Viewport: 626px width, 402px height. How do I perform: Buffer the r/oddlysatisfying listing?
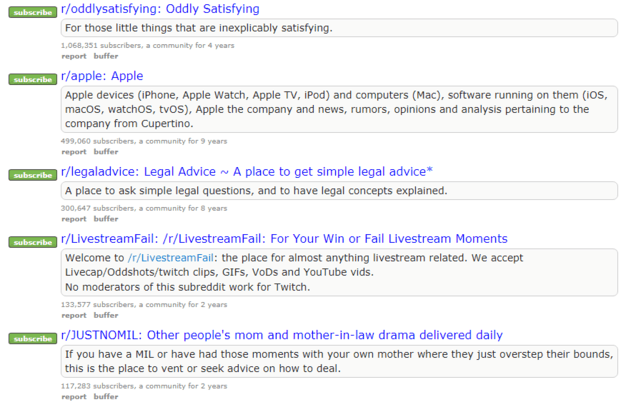coord(105,55)
